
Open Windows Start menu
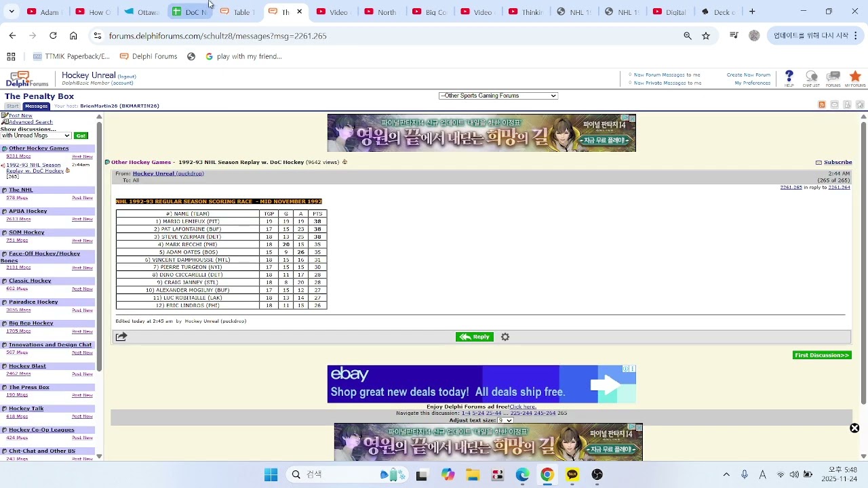coord(271,474)
